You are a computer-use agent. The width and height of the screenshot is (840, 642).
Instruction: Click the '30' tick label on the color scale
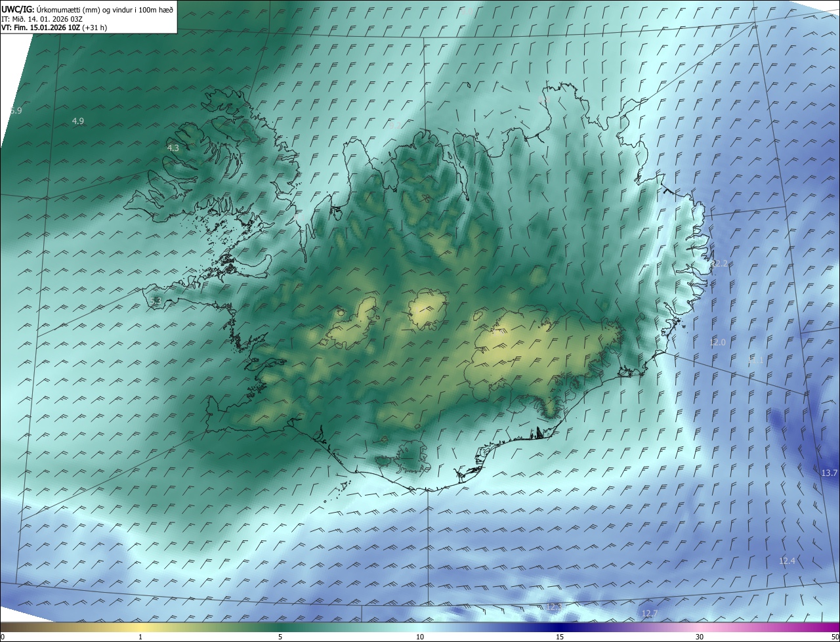700,637
